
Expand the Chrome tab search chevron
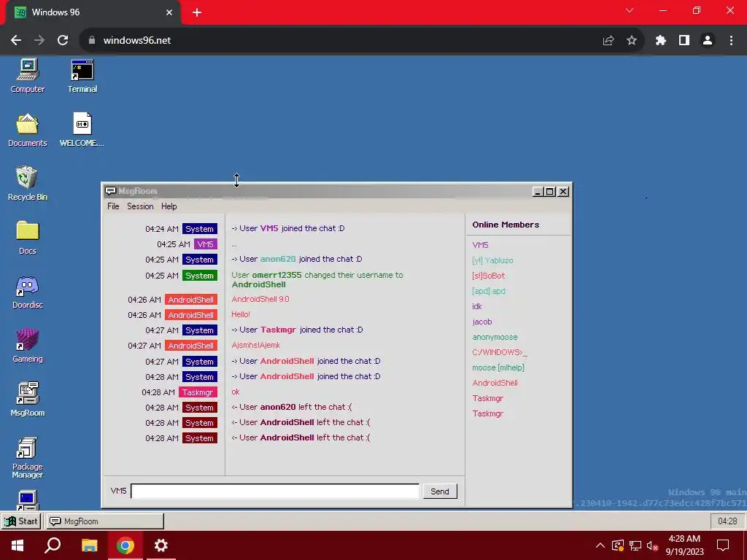630,10
